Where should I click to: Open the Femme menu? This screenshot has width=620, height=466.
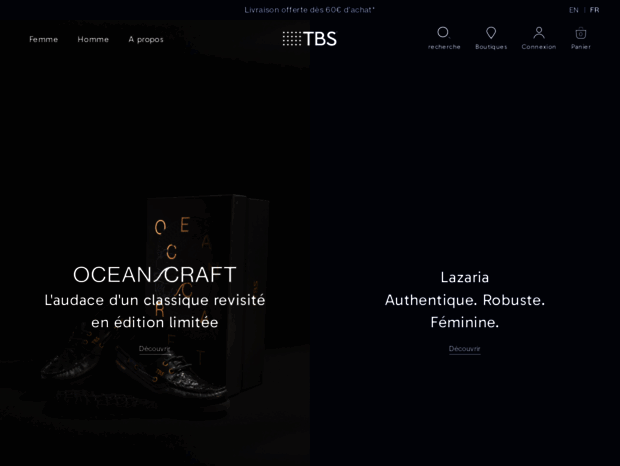pos(43,39)
